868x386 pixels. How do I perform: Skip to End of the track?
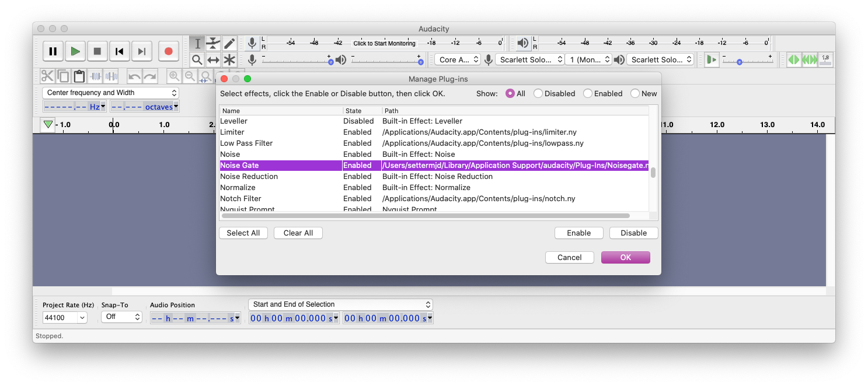[141, 51]
